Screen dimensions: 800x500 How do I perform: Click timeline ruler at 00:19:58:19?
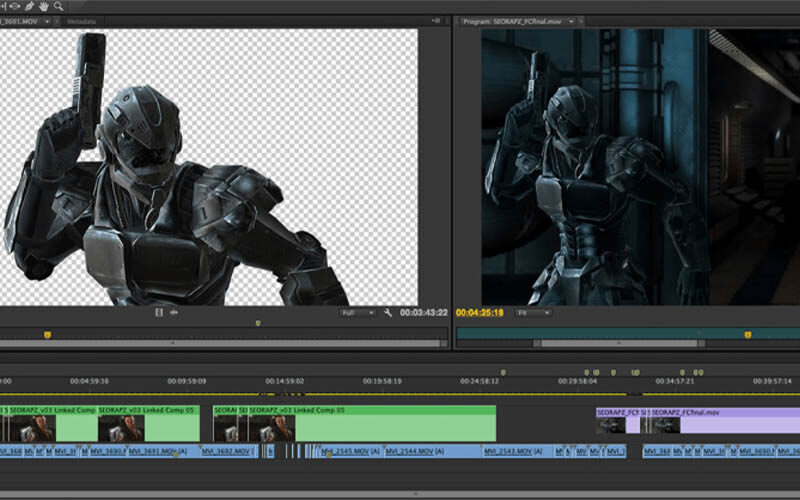(382, 381)
